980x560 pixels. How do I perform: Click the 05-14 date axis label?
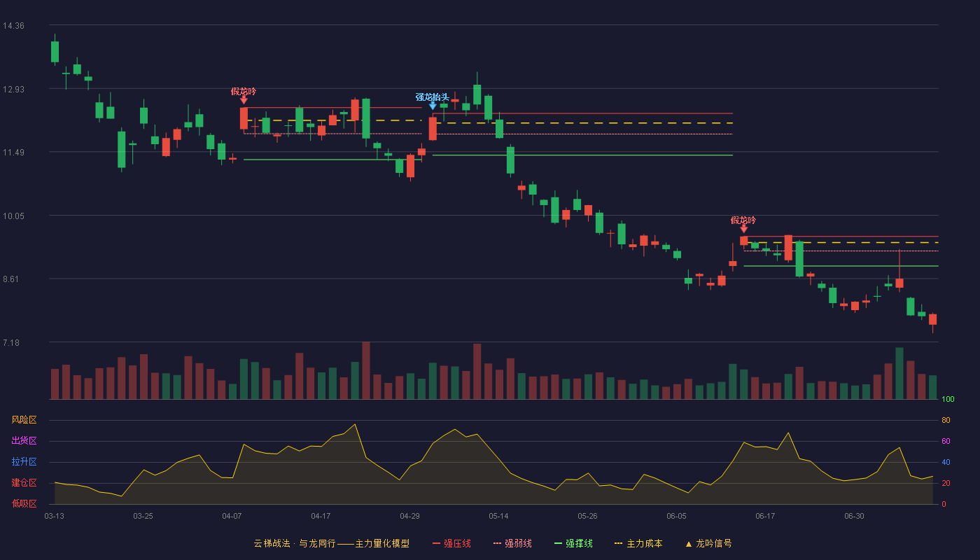tap(498, 516)
